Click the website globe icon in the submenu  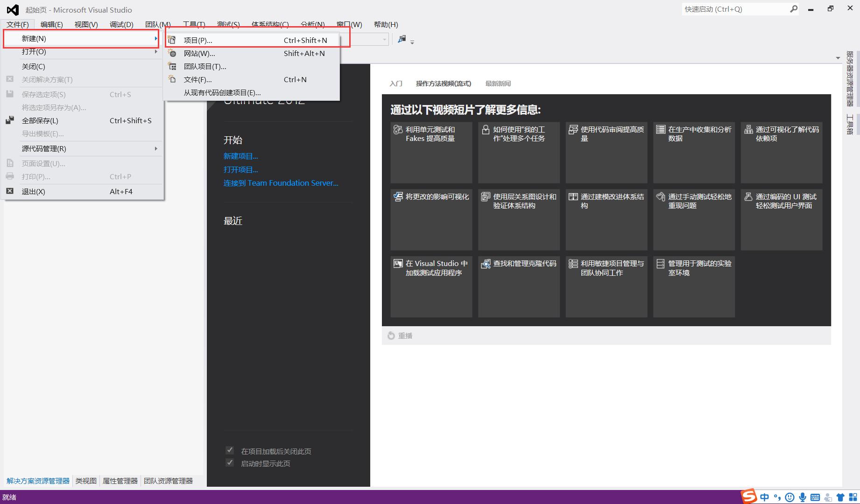tap(172, 53)
